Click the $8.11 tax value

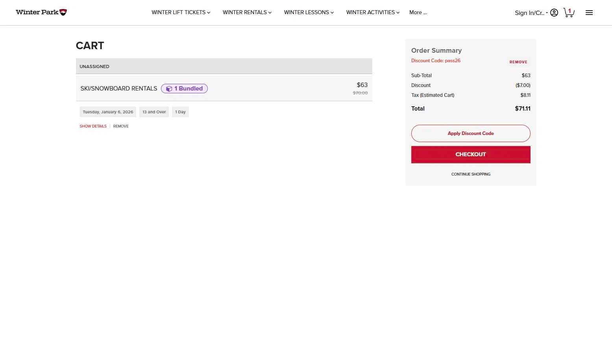525,95
